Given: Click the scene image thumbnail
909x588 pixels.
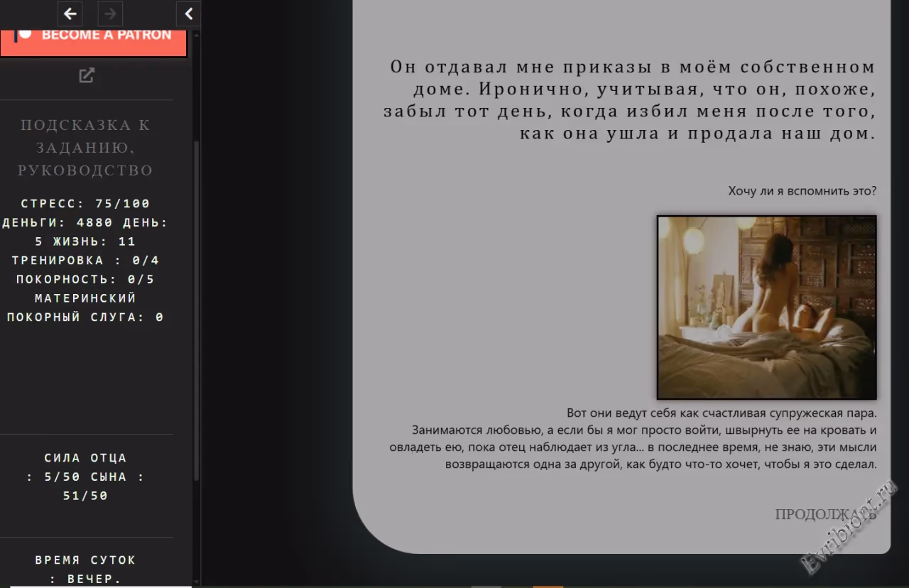Looking at the screenshot, I should 766,307.
